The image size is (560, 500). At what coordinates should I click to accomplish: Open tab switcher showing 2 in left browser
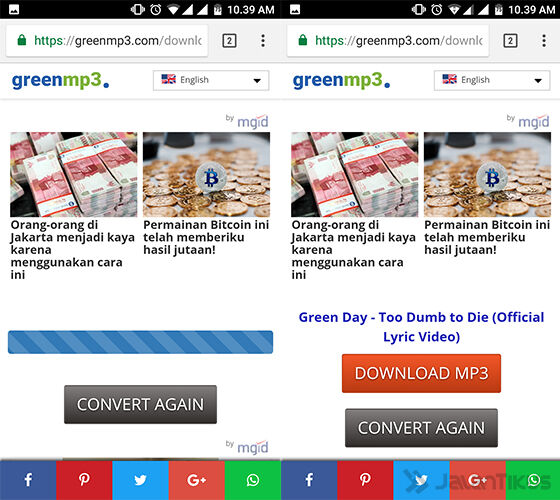(x=229, y=41)
